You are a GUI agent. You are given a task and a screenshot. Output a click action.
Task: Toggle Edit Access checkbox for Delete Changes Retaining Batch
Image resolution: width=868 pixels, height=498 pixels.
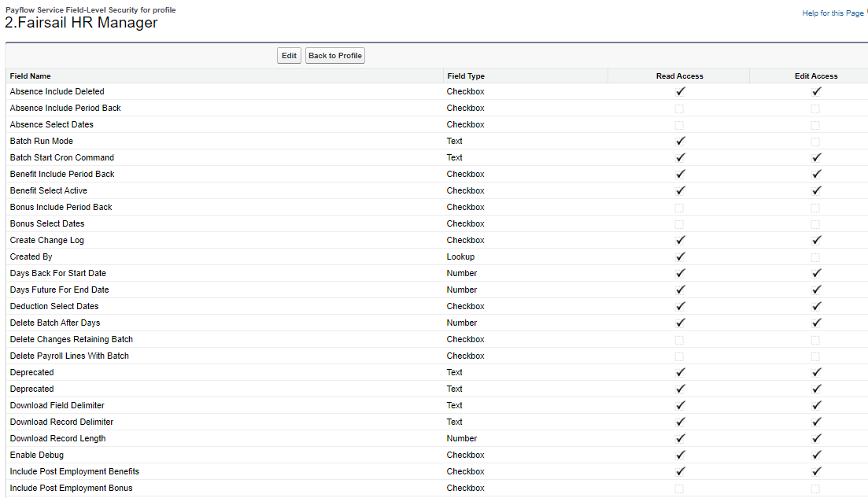pos(815,340)
